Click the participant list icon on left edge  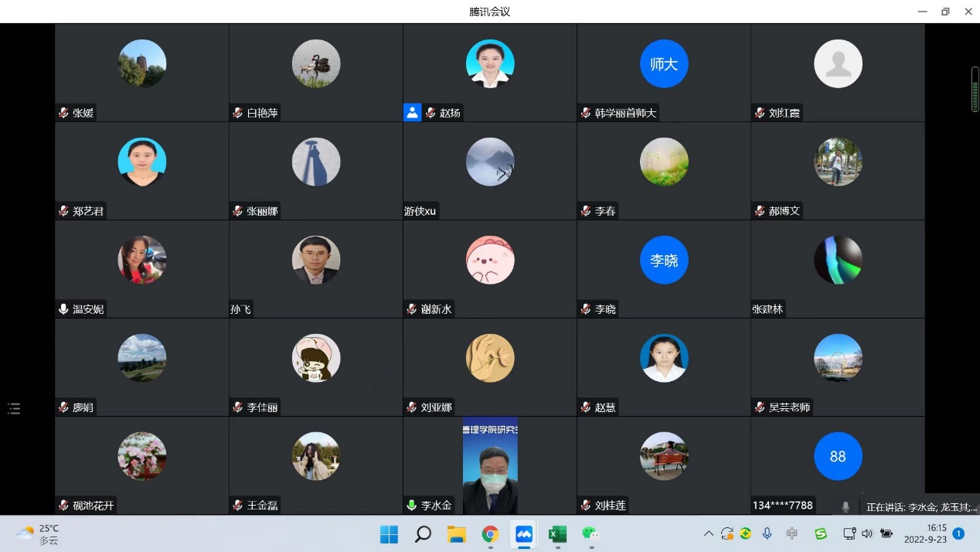tap(14, 408)
